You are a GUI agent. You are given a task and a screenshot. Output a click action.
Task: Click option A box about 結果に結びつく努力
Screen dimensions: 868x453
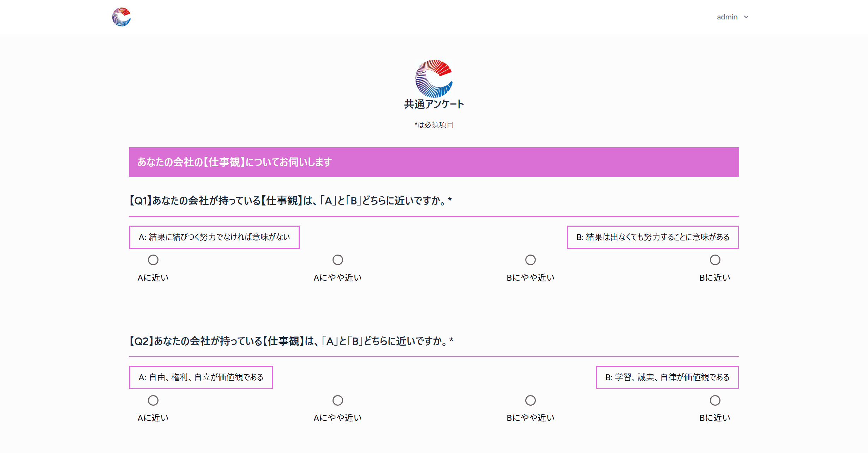coord(214,237)
